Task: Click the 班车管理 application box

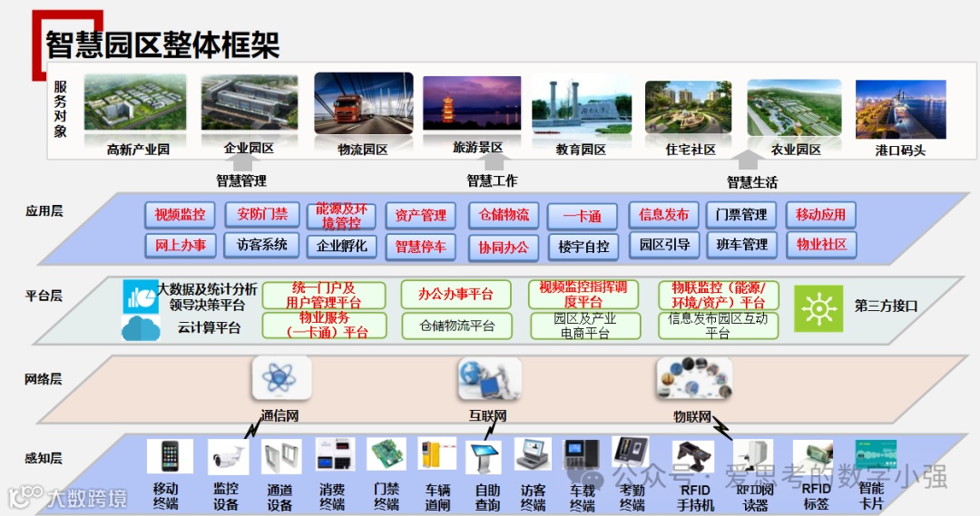Action: pyautogui.click(x=742, y=245)
